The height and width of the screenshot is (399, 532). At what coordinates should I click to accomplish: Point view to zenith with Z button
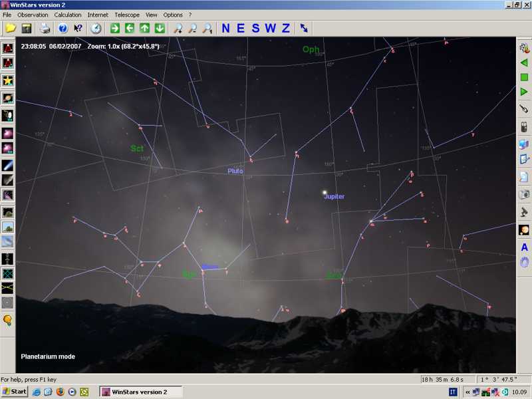tap(286, 28)
